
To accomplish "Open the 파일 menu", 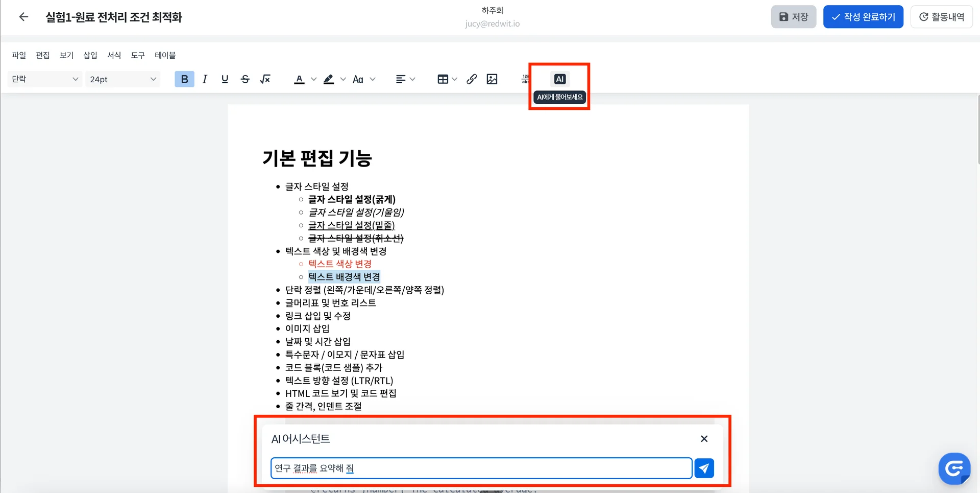I will click(x=18, y=55).
